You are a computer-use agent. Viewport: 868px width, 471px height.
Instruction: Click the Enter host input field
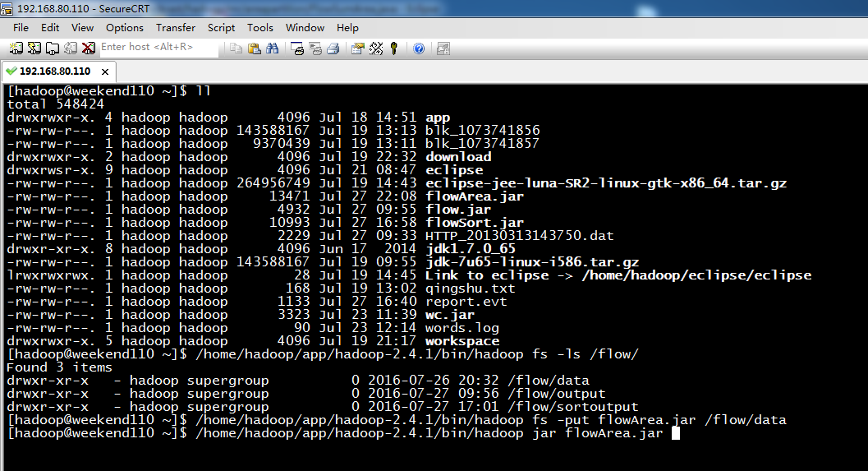tap(158, 48)
